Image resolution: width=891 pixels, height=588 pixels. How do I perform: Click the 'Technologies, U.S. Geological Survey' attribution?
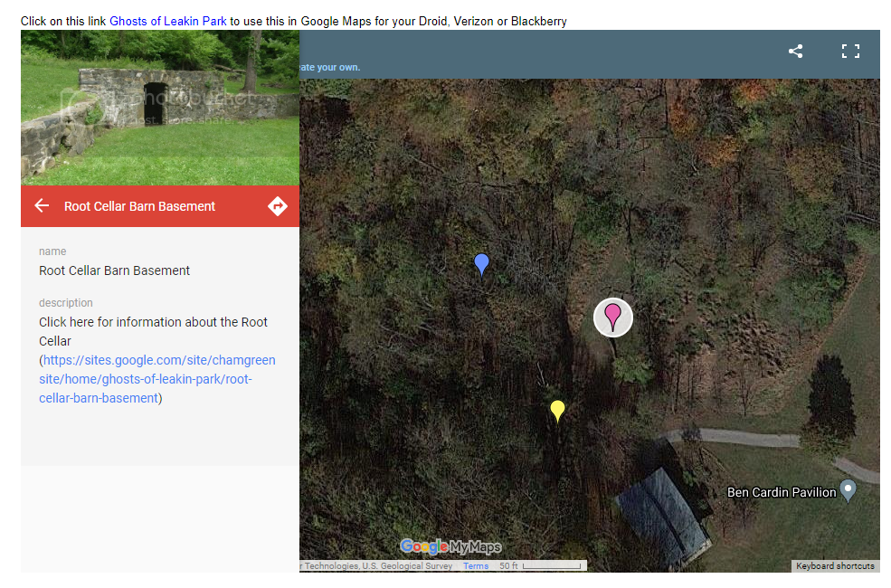pos(376,566)
